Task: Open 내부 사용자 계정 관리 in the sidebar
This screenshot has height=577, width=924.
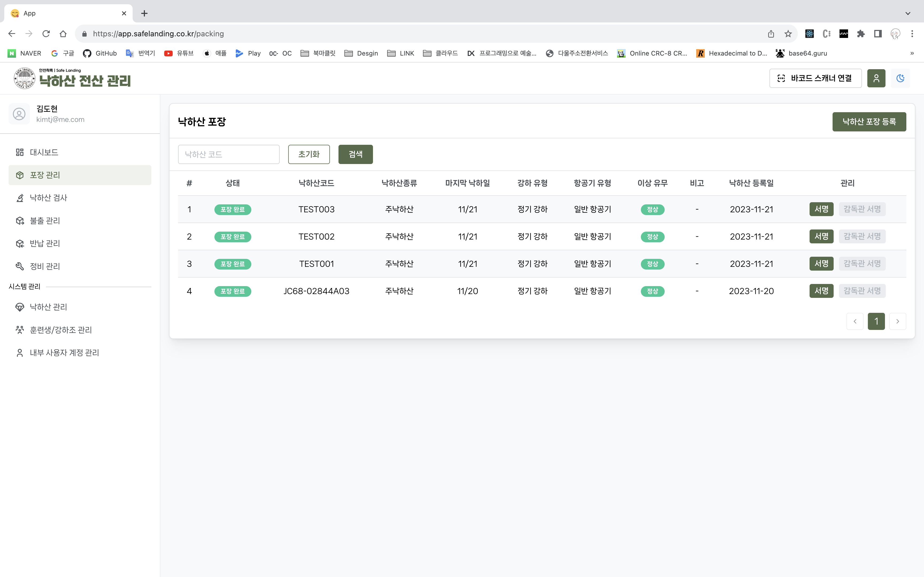Action: pos(64,353)
